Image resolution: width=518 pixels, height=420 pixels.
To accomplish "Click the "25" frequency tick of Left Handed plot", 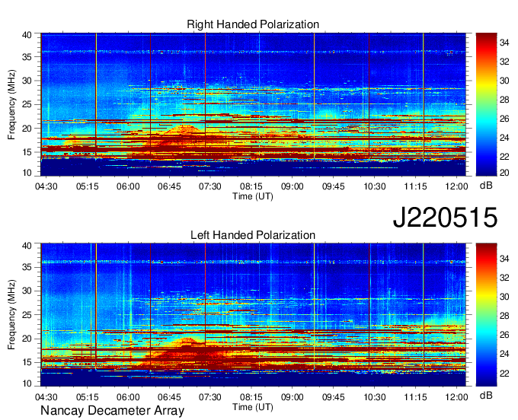I will pyautogui.click(x=27, y=315).
